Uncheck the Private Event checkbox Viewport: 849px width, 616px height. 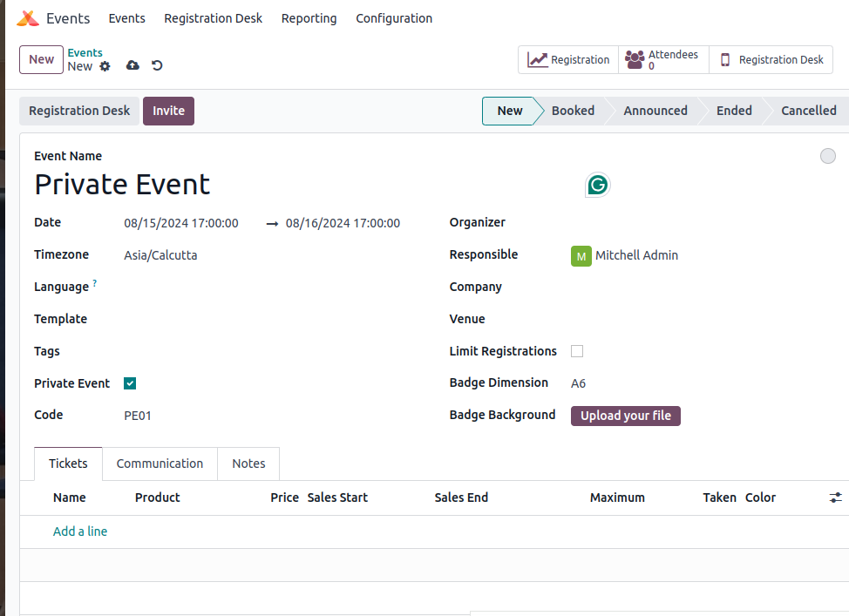129,382
